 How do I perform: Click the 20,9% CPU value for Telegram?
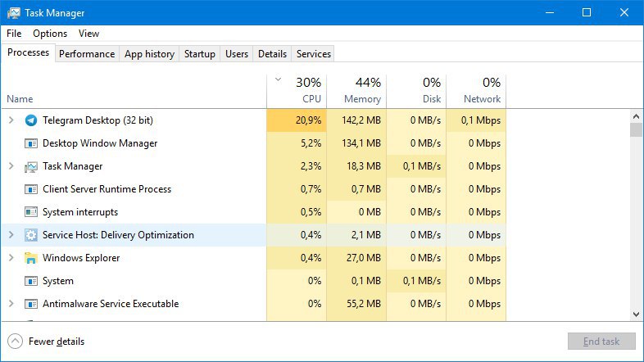tap(308, 120)
